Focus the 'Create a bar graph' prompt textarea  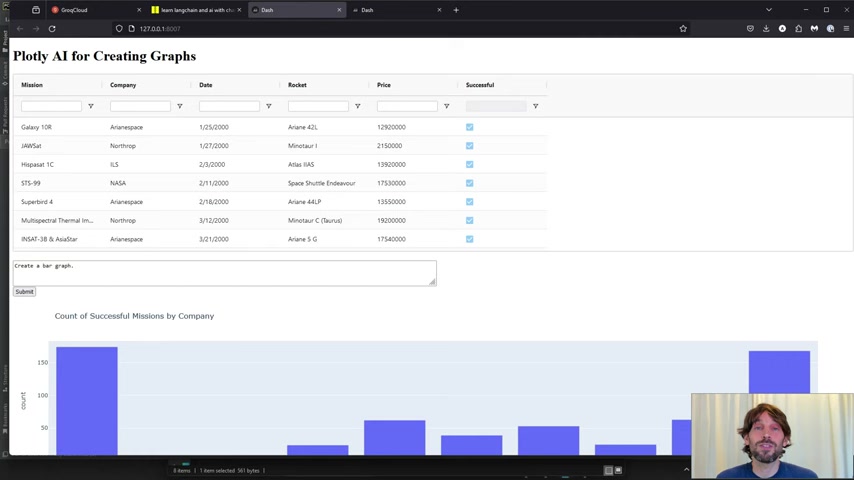[224, 273]
